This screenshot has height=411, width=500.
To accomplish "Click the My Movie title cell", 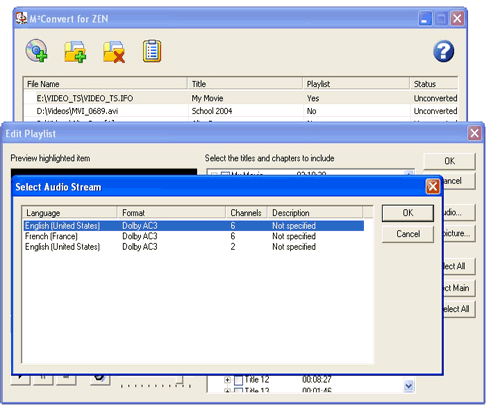I will click(x=207, y=98).
